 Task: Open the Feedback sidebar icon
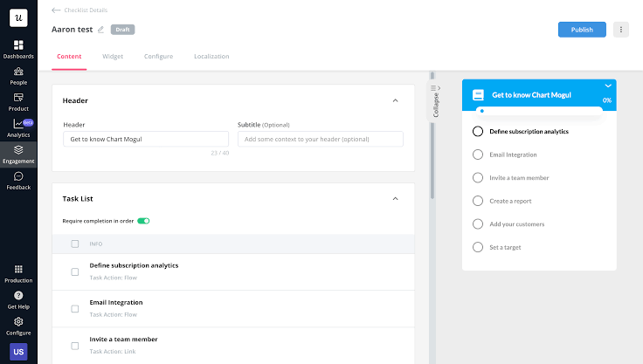18,176
